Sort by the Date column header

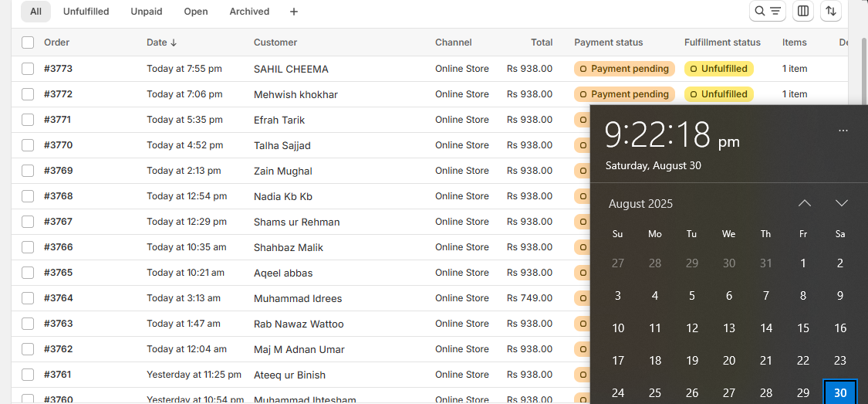[161, 42]
